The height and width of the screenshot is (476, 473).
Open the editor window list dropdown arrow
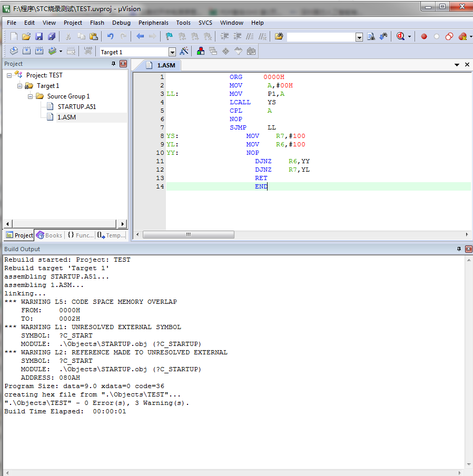457,65
